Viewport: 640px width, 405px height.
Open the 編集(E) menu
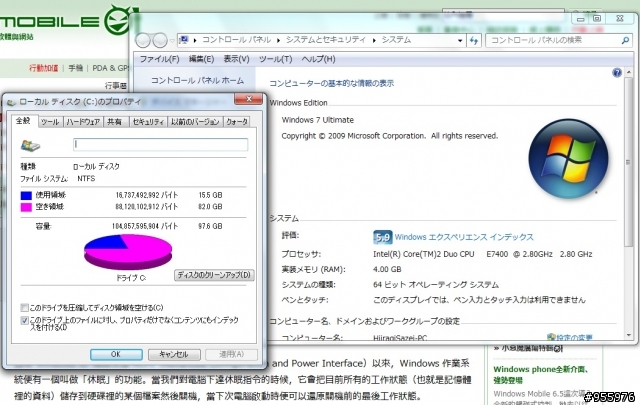pyautogui.click(x=201, y=59)
